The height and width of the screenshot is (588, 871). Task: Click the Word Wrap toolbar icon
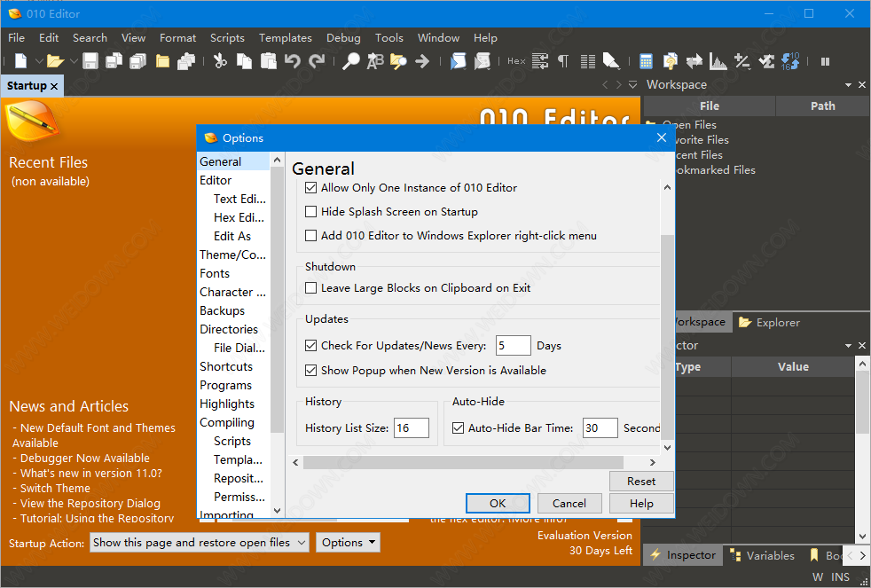pos(540,61)
